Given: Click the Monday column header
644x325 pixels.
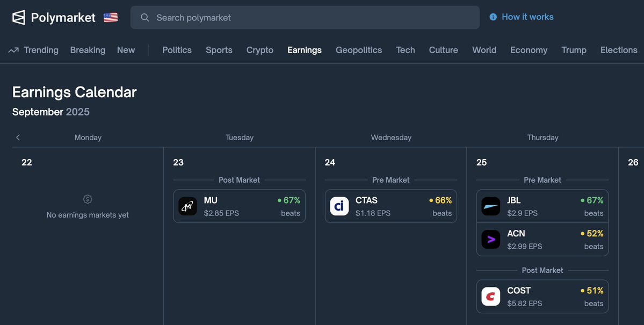Looking at the screenshot, I should pyautogui.click(x=88, y=138).
